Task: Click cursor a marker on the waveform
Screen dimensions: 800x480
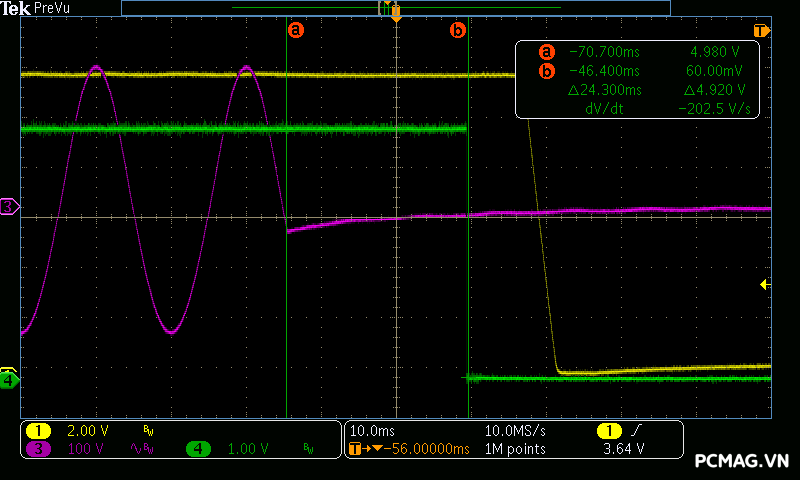Action: pos(295,30)
